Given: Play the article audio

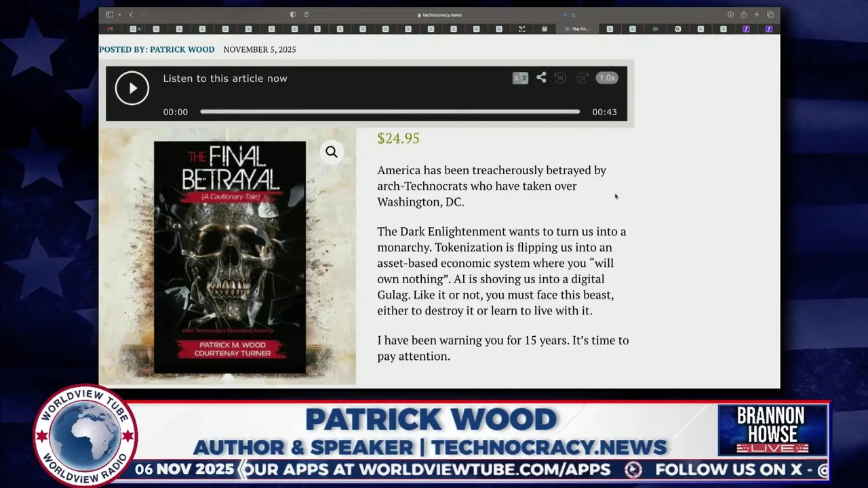Looking at the screenshot, I should point(132,88).
